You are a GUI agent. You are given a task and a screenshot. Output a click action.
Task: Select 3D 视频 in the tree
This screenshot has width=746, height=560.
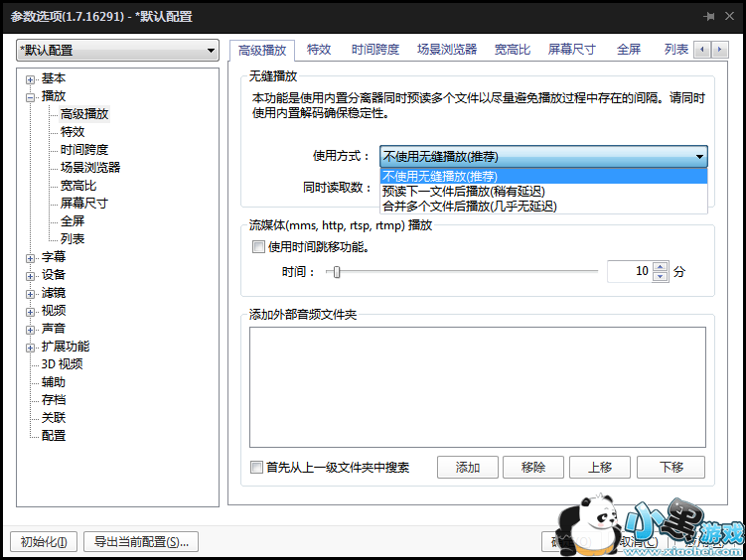[62, 364]
